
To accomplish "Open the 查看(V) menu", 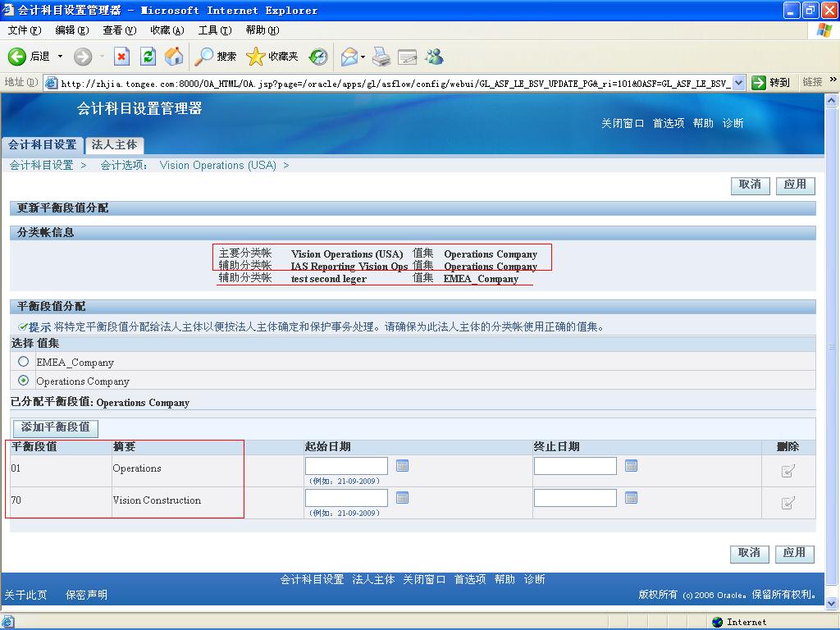I will (x=120, y=30).
